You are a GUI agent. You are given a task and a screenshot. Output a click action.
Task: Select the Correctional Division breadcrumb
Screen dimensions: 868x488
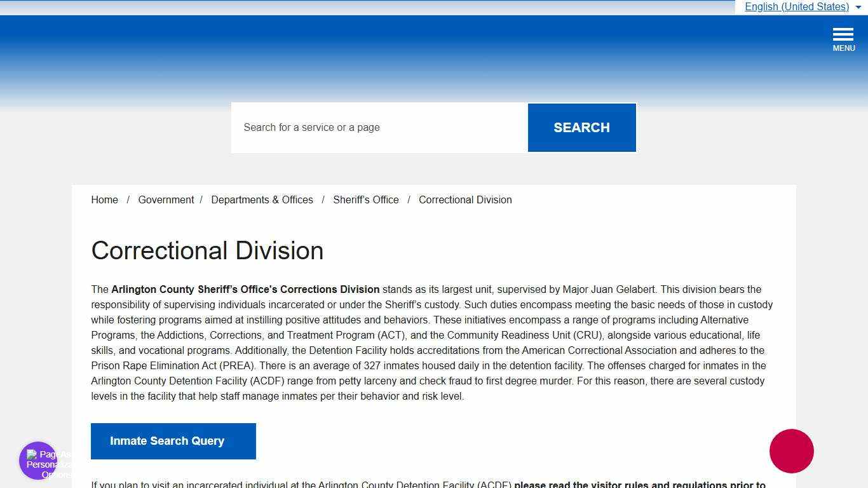[465, 200]
